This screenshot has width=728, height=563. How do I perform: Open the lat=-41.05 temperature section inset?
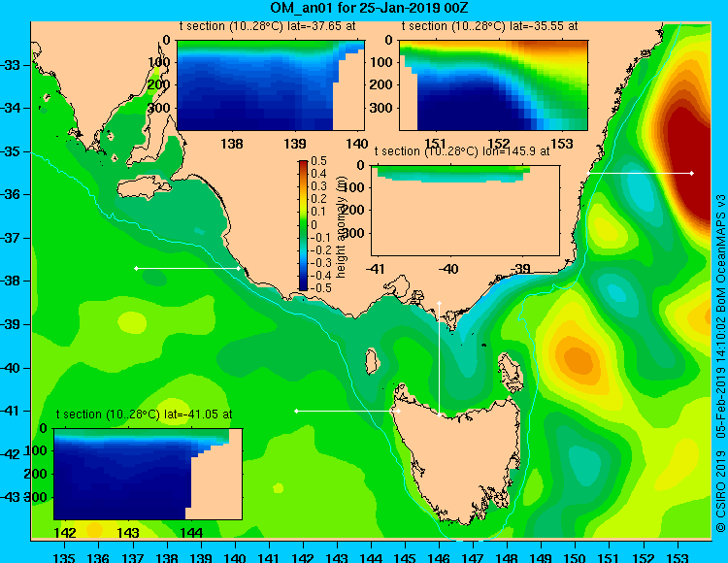click(x=149, y=474)
